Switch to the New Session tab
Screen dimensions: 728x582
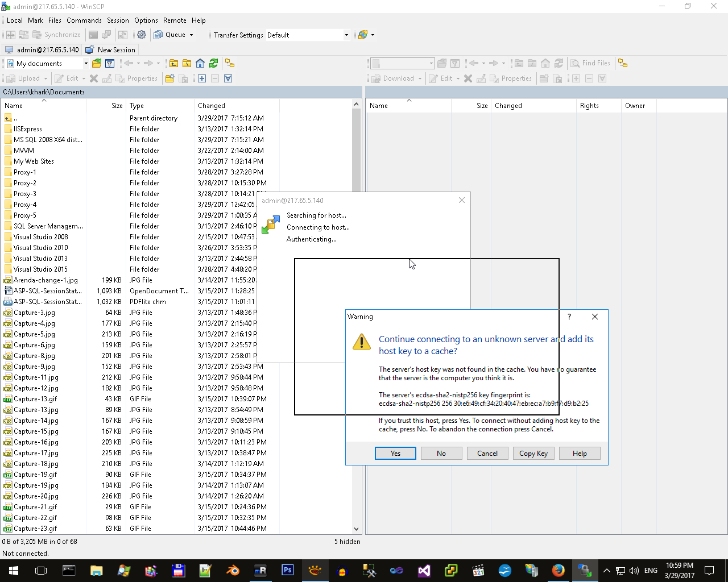coord(110,49)
